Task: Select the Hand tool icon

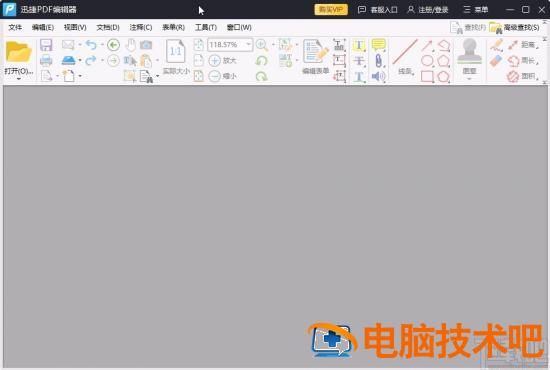Action: point(131,45)
